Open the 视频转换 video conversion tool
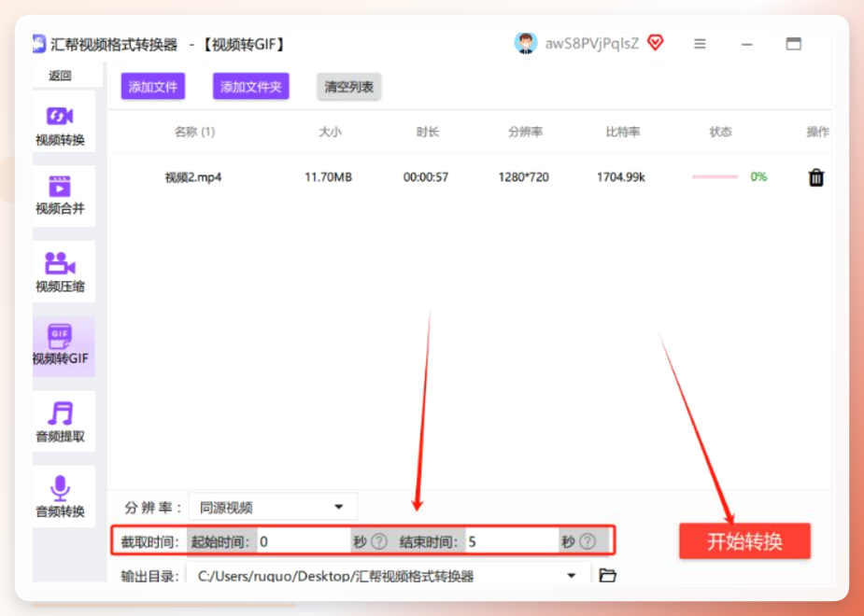This screenshot has height=616, width=864. (x=63, y=121)
